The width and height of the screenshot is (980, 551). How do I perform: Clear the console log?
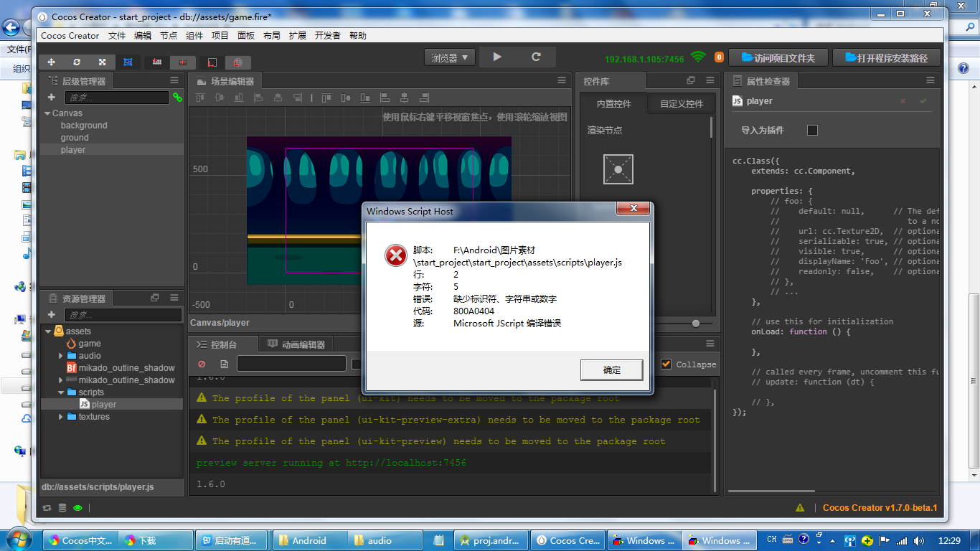[x=202, y=364]
